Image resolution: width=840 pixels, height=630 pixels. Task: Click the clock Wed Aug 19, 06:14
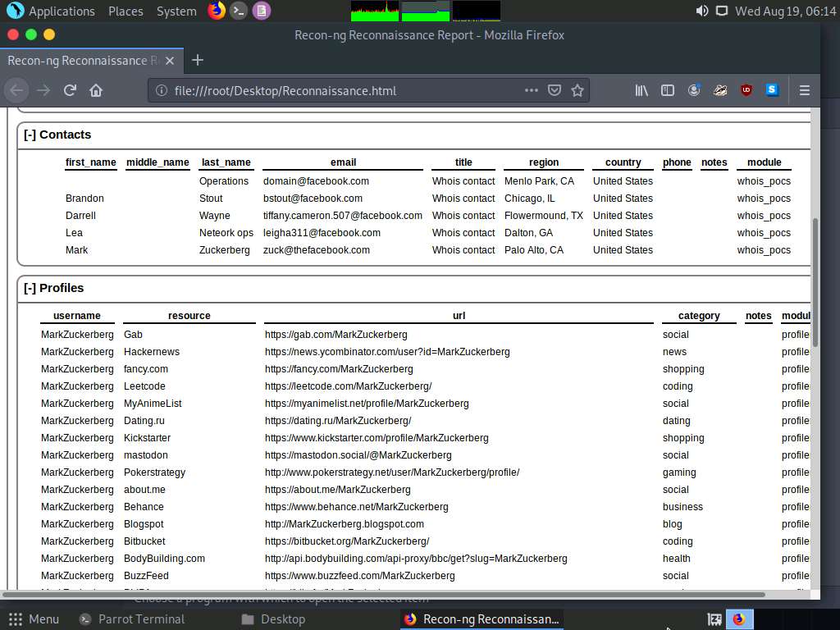coord(785,11)
